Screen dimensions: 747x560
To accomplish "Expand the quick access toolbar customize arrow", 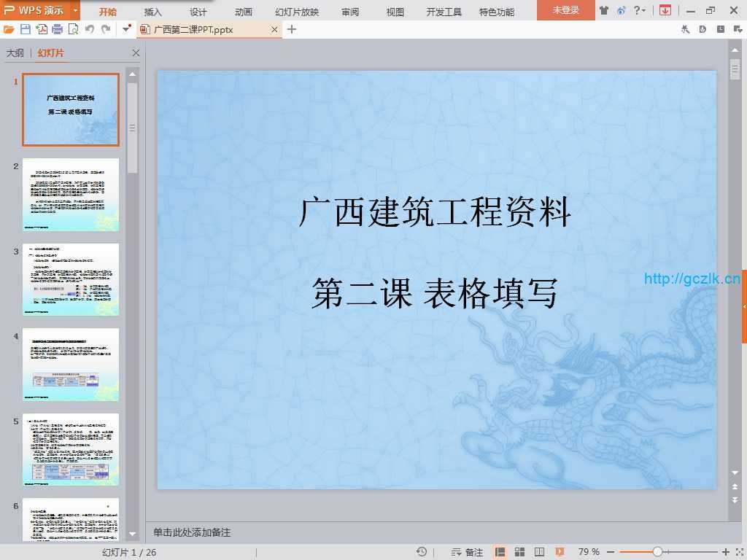I will [x=127, y=29].
